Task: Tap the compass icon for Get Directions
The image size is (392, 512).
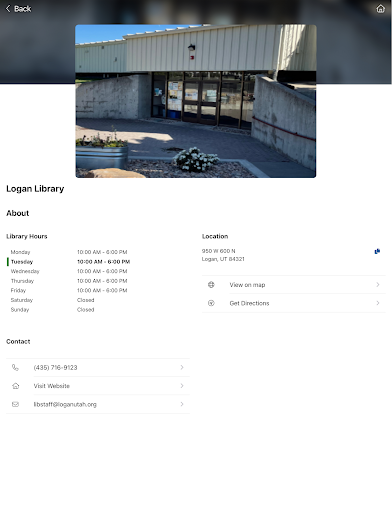Action: point(211,303)
